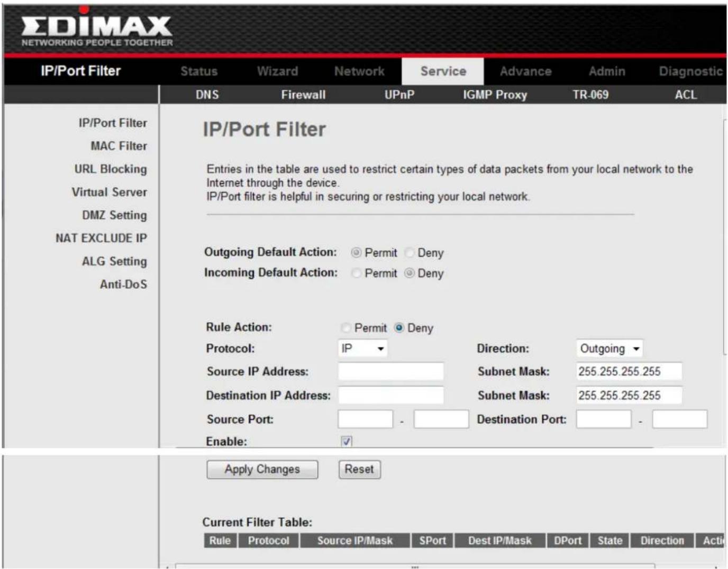Click the Apply Changes button
Screen dimensions: 728x569
(262, 469)
